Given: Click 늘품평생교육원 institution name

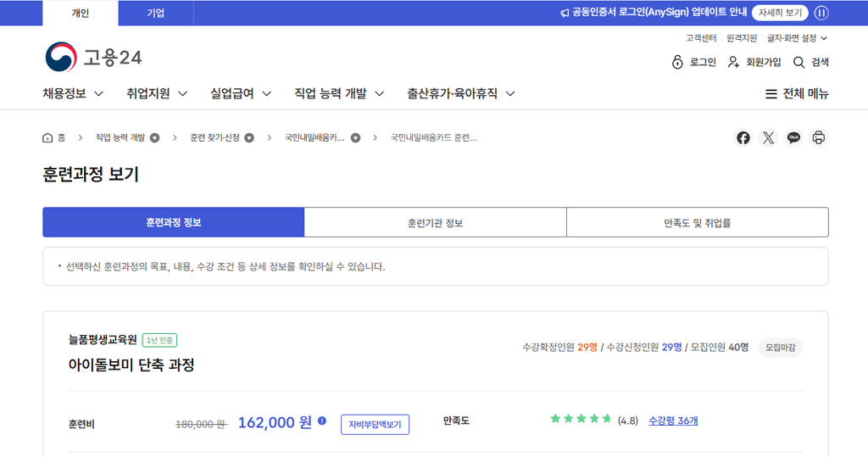Looking at the screenshot, I should (x=103, y=339).
